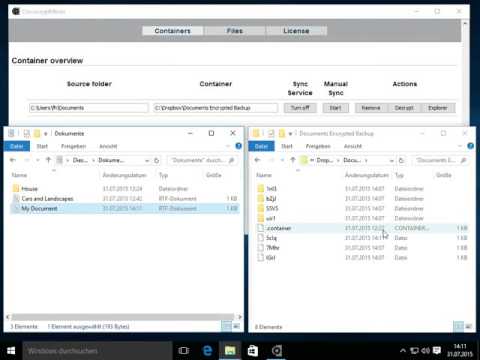This screenshot has height=360, width=480.
Task: Remove the container entry
Action: click(x=371, y=108)
